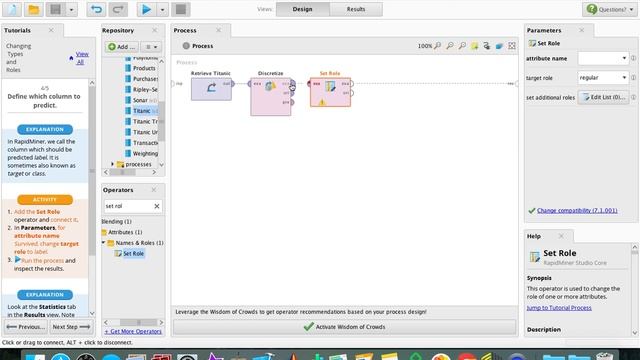The height and width of the screenshot is (360, 640).
Task: Collapse the Names & Roles folder
Action: click(104, 242)
